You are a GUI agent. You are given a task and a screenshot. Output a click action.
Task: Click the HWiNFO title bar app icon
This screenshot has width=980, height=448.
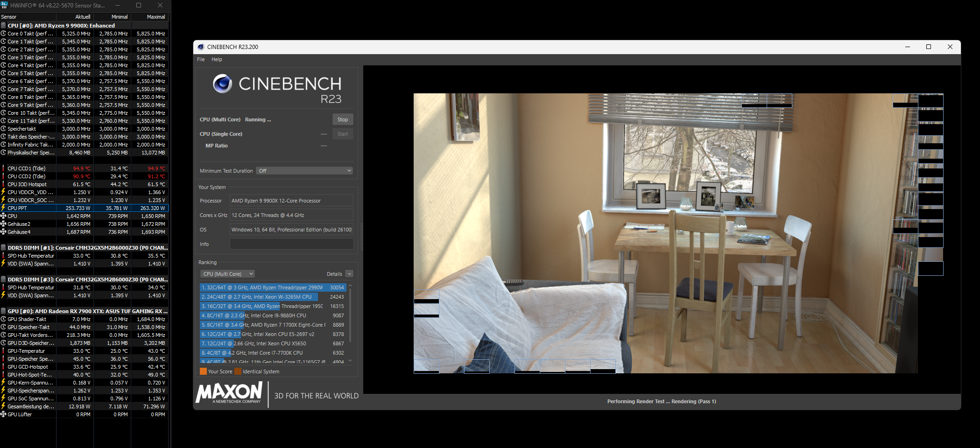[4, 5]
